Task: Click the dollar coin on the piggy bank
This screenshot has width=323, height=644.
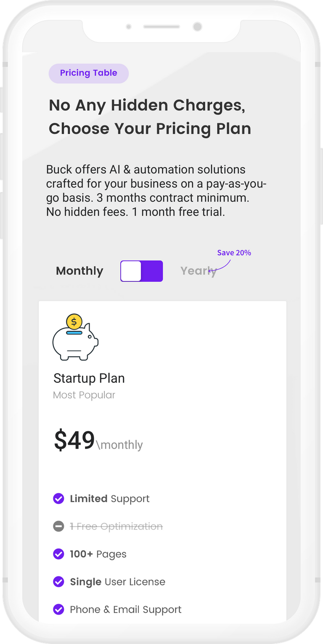Action: [x=74, y=322]
